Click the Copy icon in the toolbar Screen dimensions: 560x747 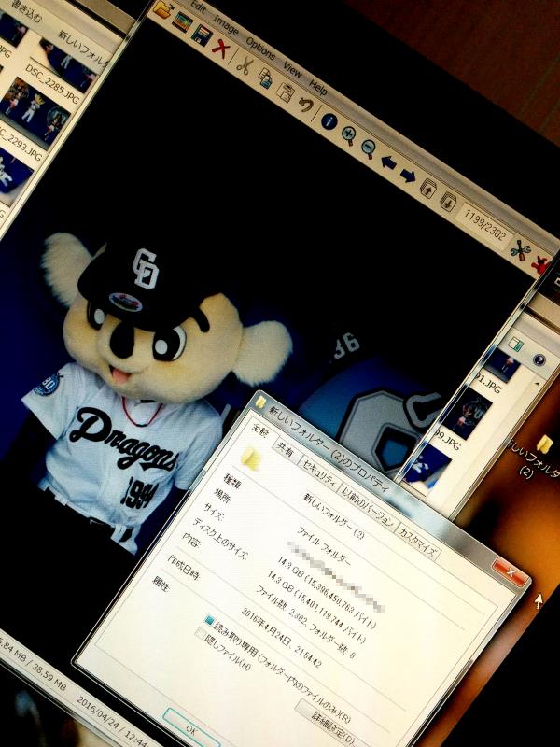tap(265, 78)
